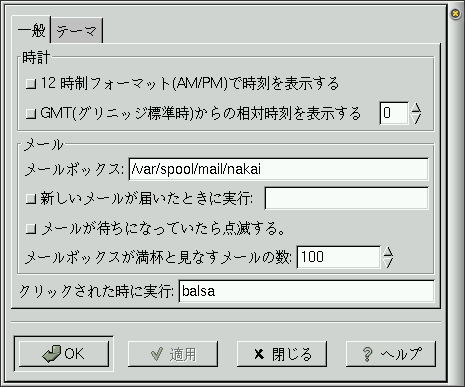465x387 pixels.
Task: Increase mailbox full count with up arrow
Action: 388,252
